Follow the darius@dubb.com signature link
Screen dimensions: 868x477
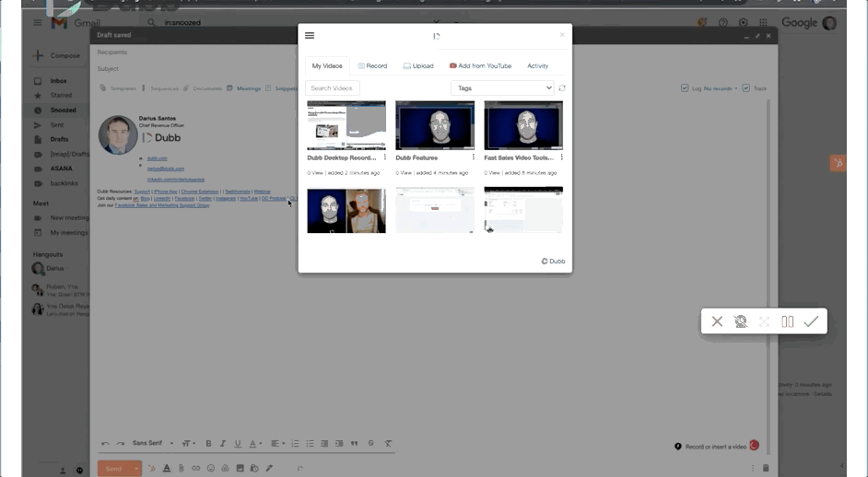(166, 169)
